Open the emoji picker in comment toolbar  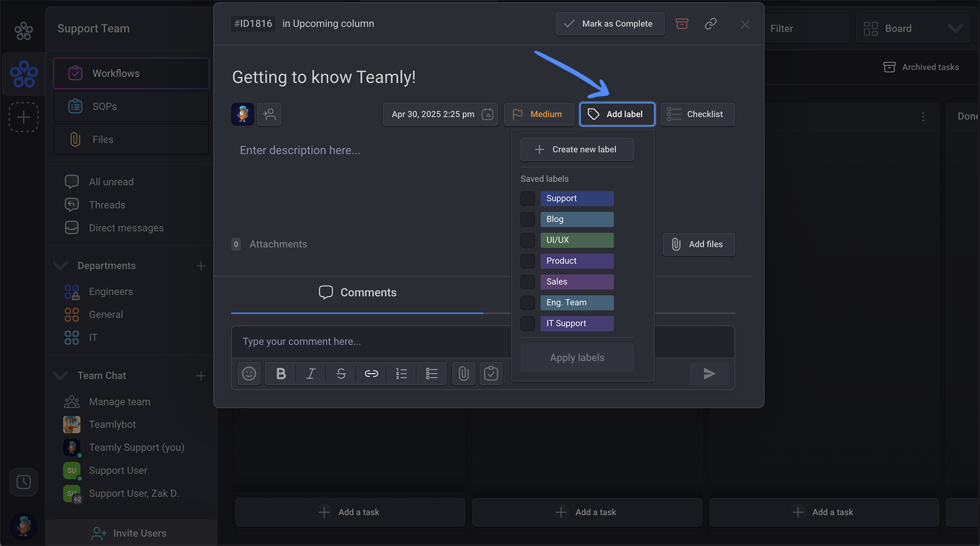[x=249, y=374]
